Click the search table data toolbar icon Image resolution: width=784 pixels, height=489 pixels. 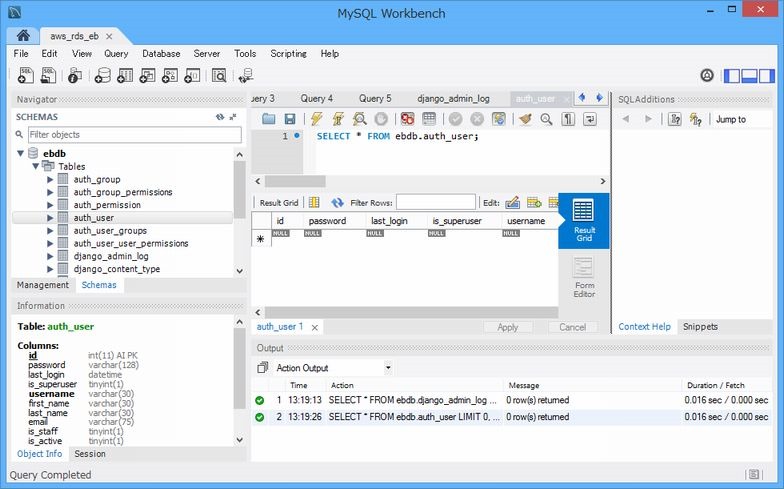[218, 75]
